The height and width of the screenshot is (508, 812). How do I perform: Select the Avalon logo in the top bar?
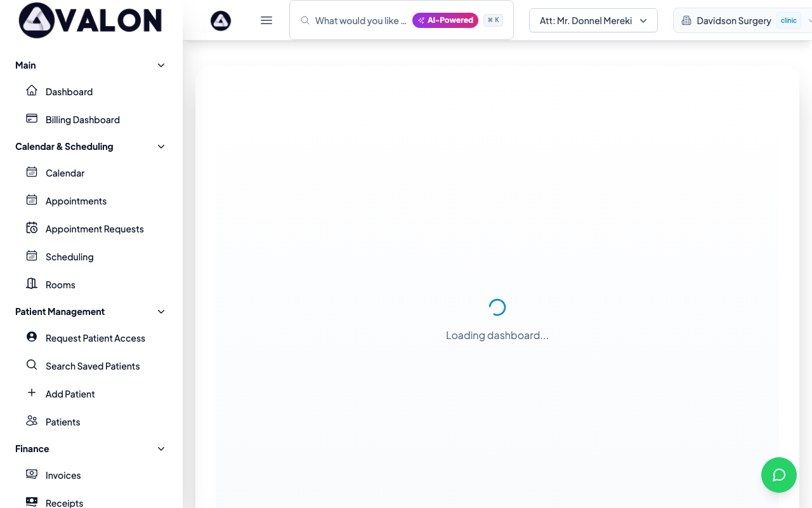tap(221, 20)
